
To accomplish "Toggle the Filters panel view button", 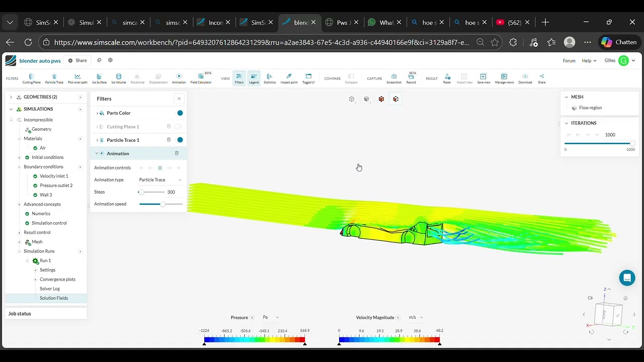I will pos(239,78).
